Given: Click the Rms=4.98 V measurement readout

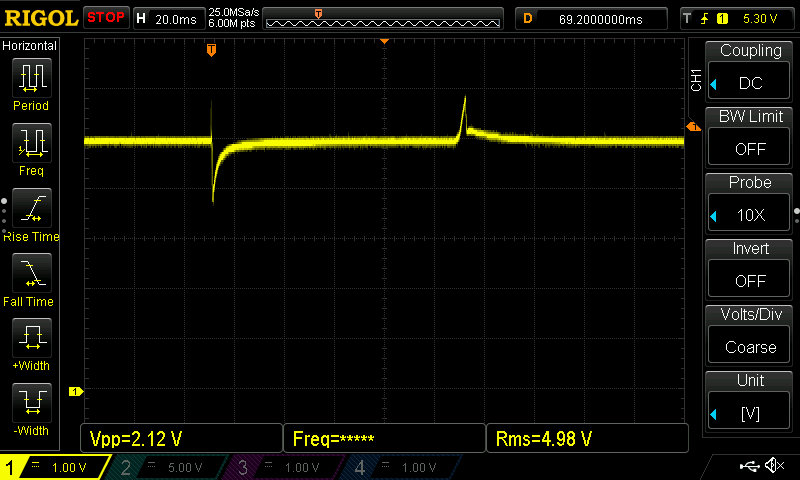Looking at the screenshot, I should 587,438.
